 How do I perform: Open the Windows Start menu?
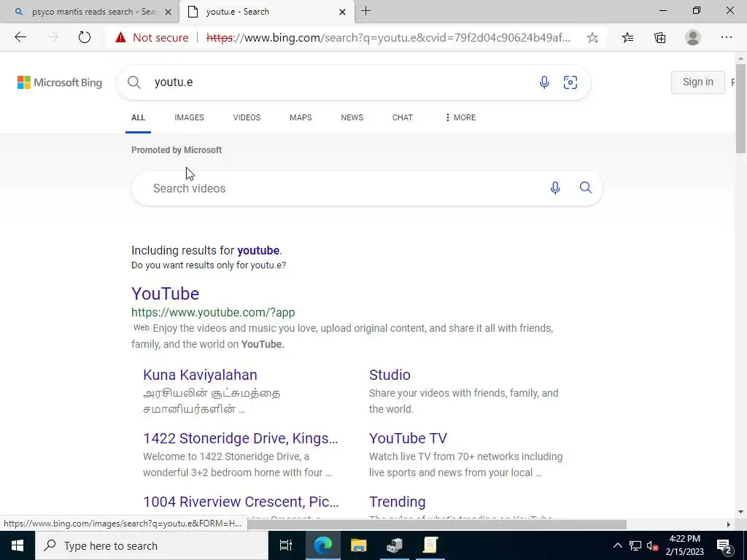[18, 545]
